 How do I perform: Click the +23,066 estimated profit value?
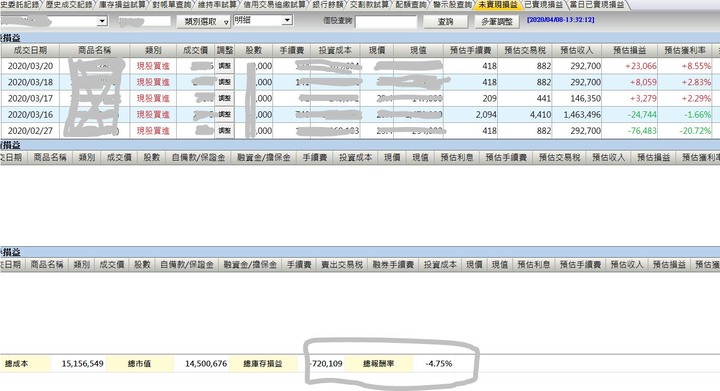641,66
